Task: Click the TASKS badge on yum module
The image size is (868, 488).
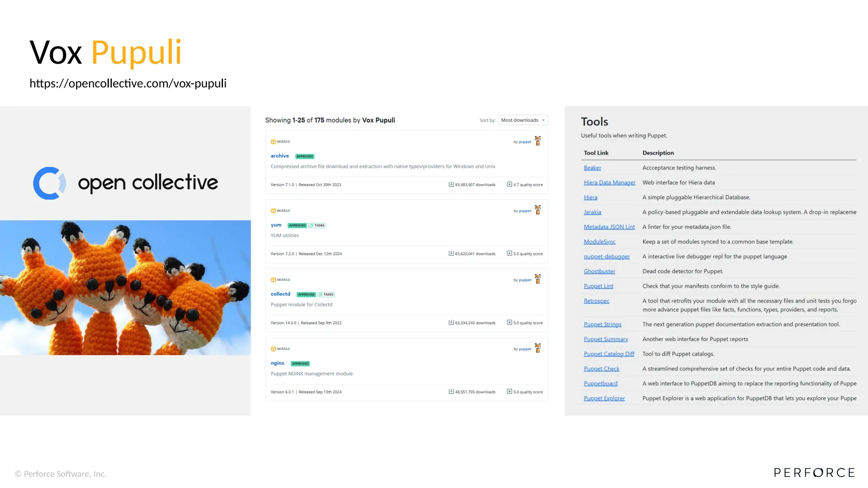Action: [317, 225]
